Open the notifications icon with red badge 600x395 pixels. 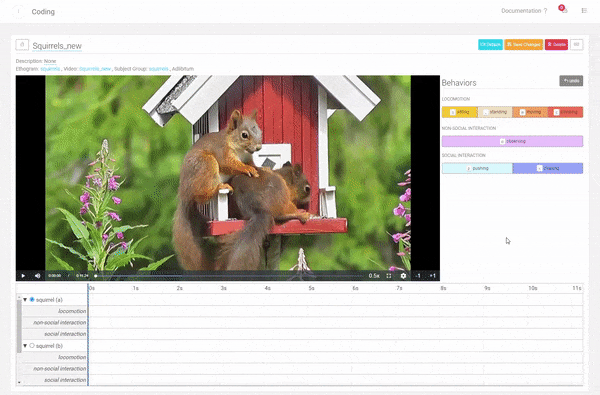tap(563, 10)
